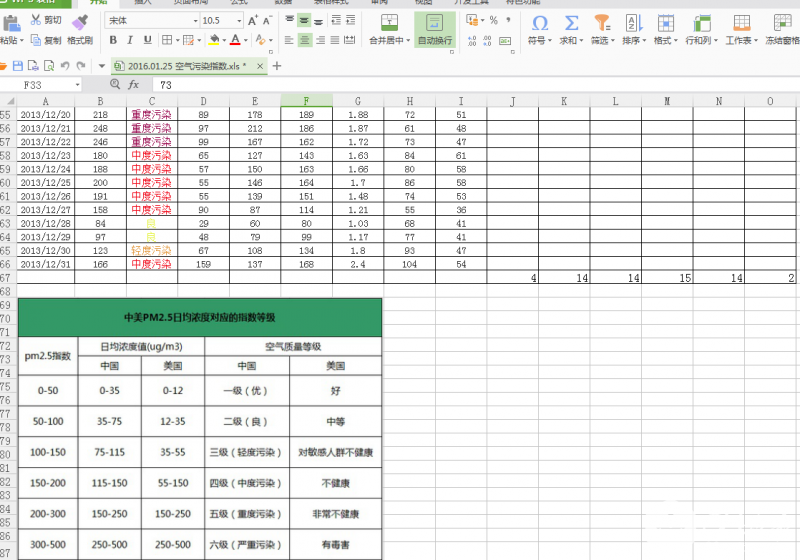Apply the yellow fill color swatch
Viewport: 800px width, 560px height.
(x=214, y=40)
